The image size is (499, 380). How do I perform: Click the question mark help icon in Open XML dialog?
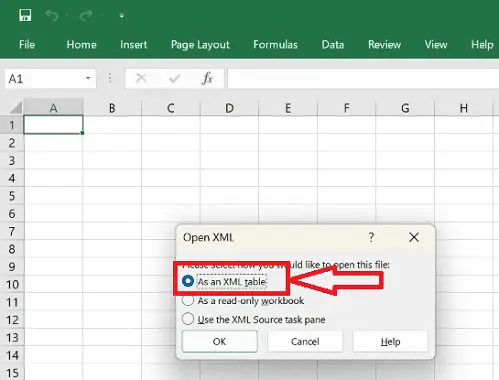click(x=371, y=237)
